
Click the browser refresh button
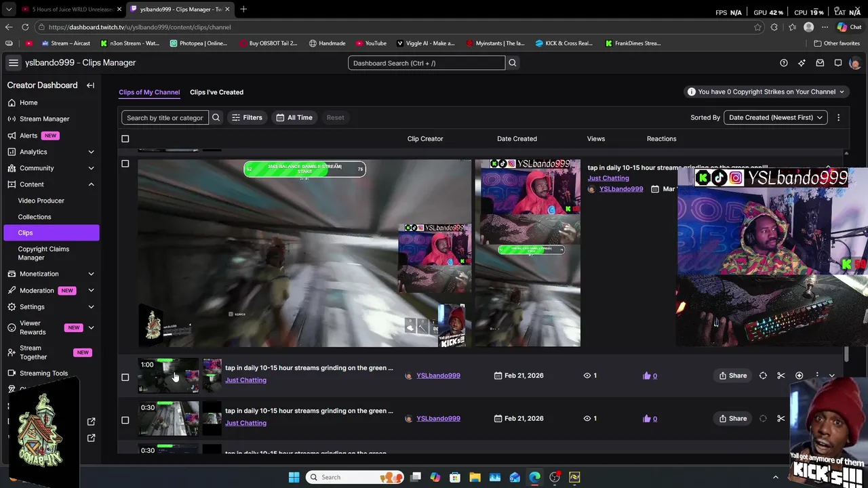[25, 27]
